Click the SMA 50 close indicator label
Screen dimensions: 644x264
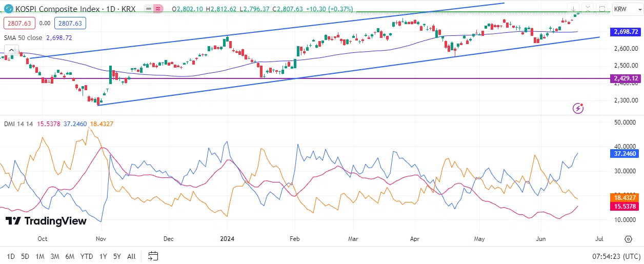pyautogui.click(x=23, y=38)
